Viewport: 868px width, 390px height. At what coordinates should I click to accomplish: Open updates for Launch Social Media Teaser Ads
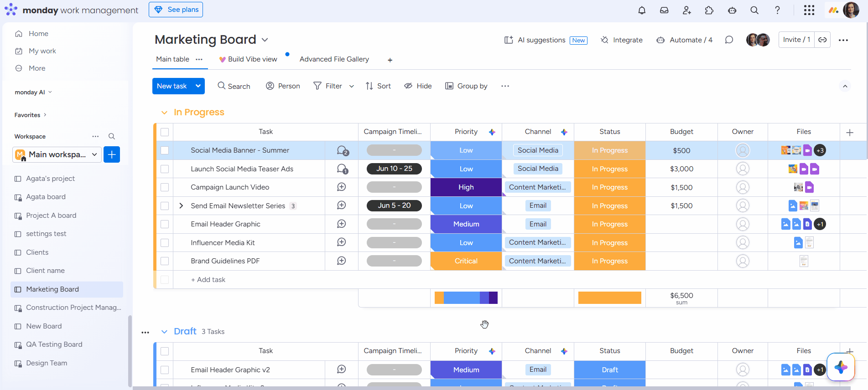[342, 169]
